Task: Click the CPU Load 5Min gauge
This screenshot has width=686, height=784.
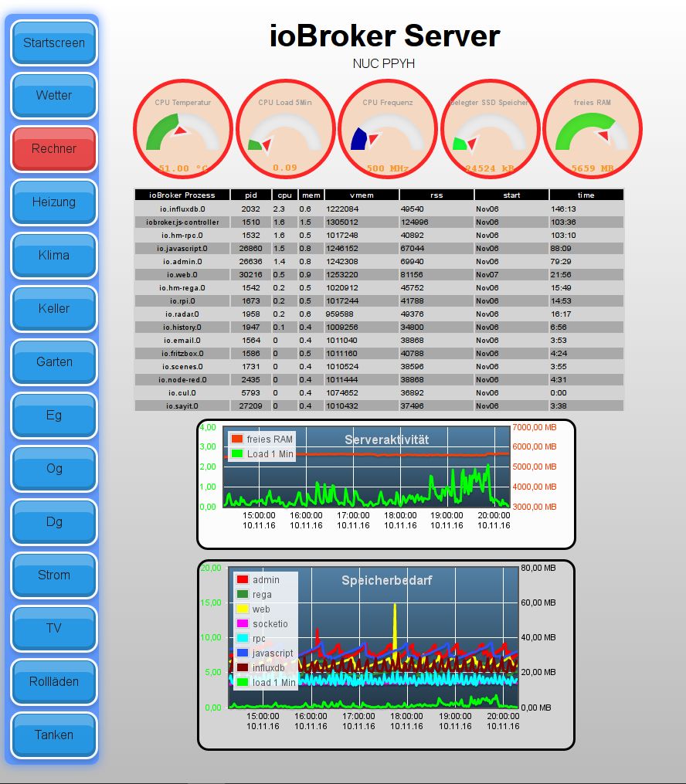Action: tap(286, 129)
